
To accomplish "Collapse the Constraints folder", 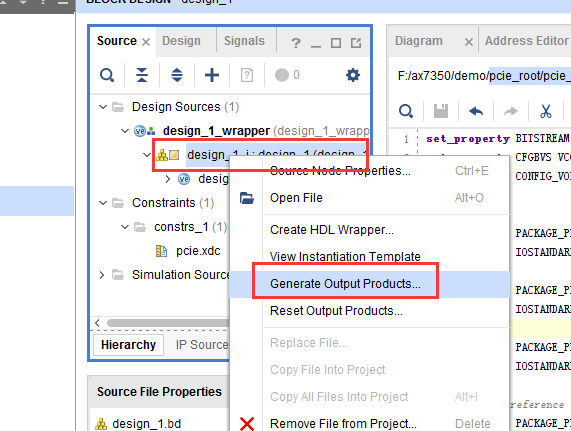I will [x=103, y=203].
